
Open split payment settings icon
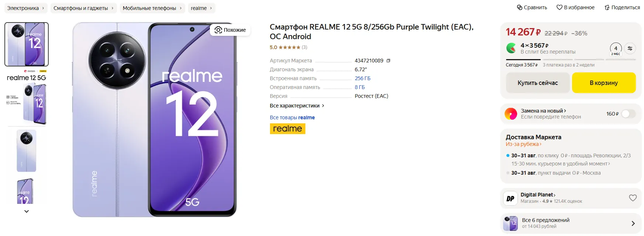630,48
